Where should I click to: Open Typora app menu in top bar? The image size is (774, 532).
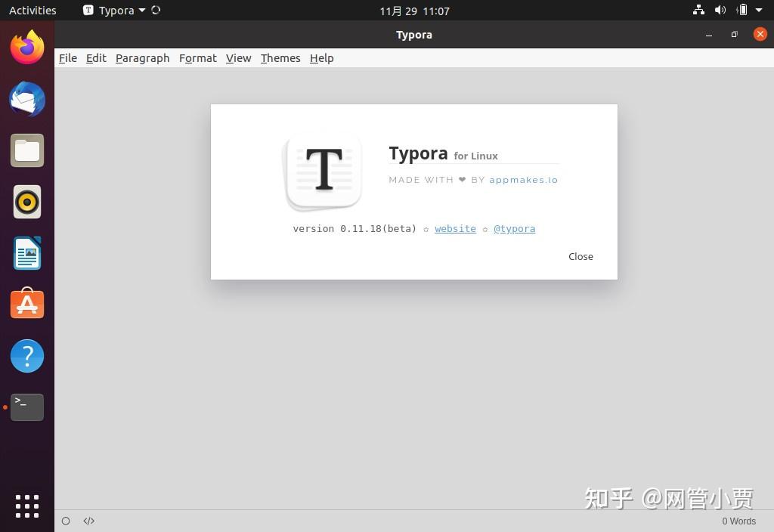tap(116, 11)
